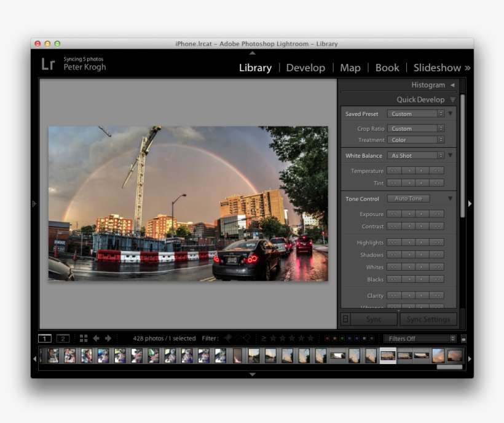Toggle auto sync switch beside Sync button
The image size is (504, 423).
tap(345, 319)
